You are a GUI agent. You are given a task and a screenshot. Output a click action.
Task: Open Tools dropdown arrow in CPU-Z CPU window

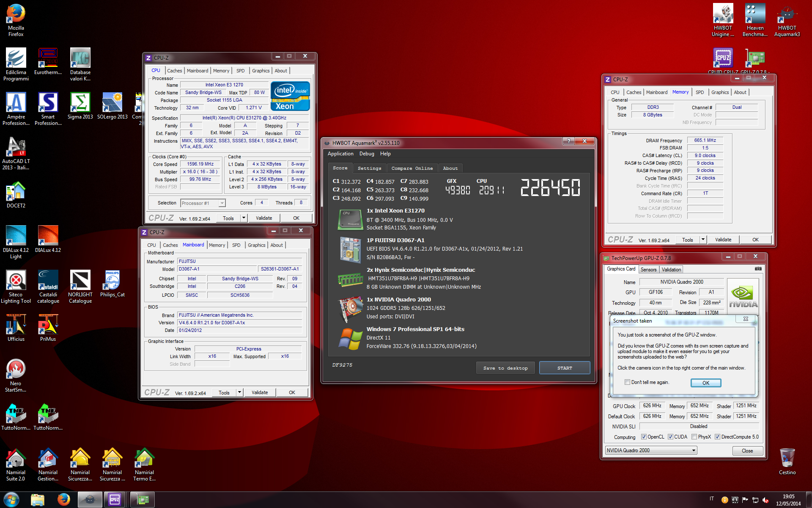click(x=244, y=218)
